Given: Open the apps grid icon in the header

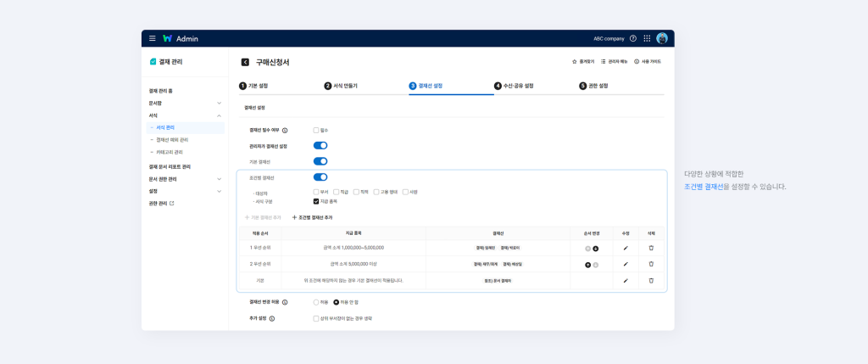Looking at the screenshot, I should pyautogui.click(x=647, y=38).
